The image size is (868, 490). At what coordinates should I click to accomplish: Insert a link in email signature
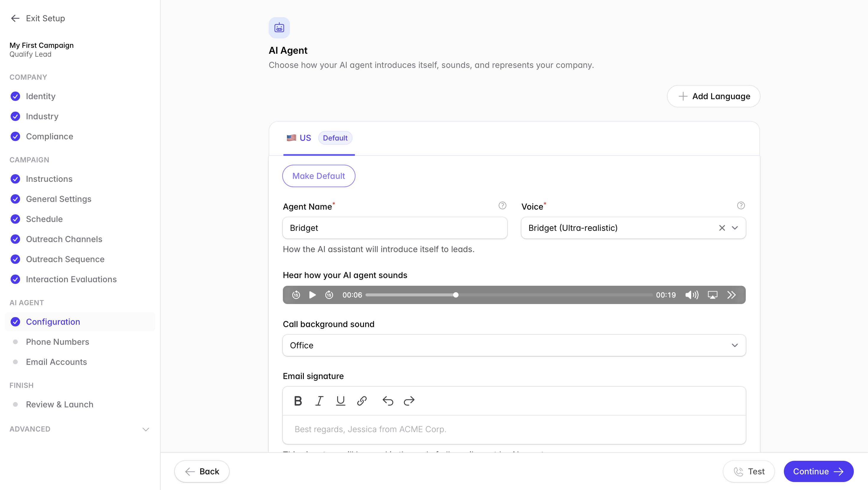[x=362, y=401]
